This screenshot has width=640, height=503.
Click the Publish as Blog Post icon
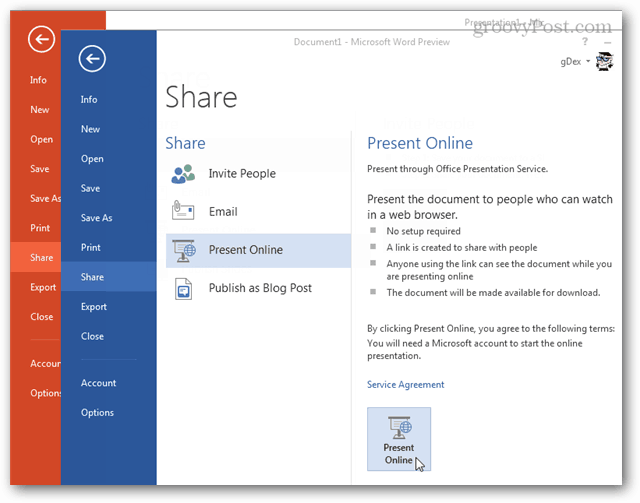pos(183,289)
